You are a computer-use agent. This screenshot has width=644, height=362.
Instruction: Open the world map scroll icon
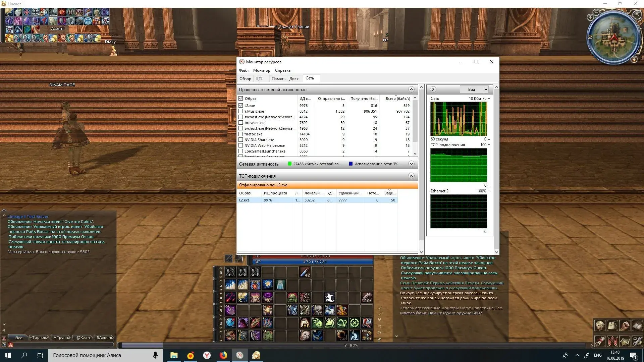tap(625, 341)
